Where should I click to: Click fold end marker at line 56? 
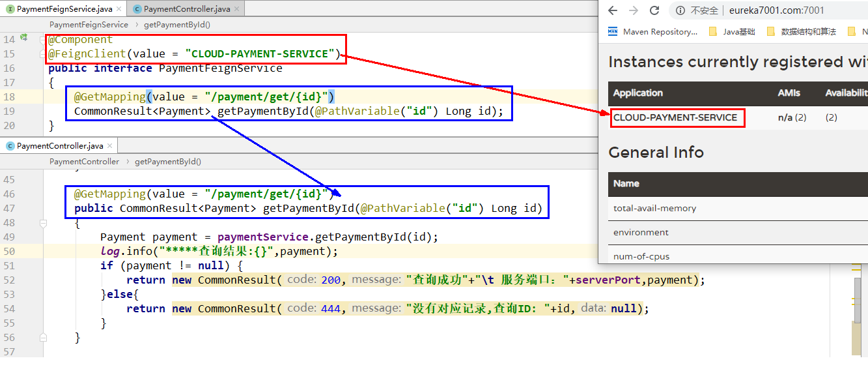43,338
